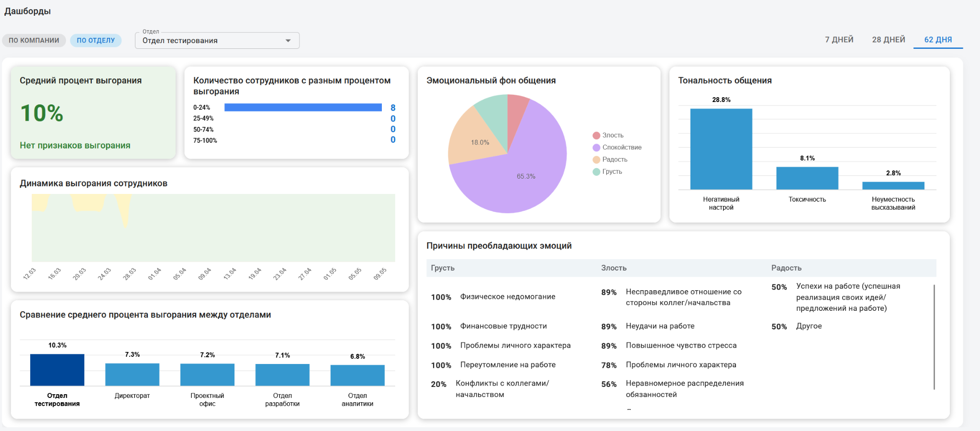The image size is (980, 431).
Task: Toggle Злость legend item in pie chart
Action: click(x=608, y=136)
